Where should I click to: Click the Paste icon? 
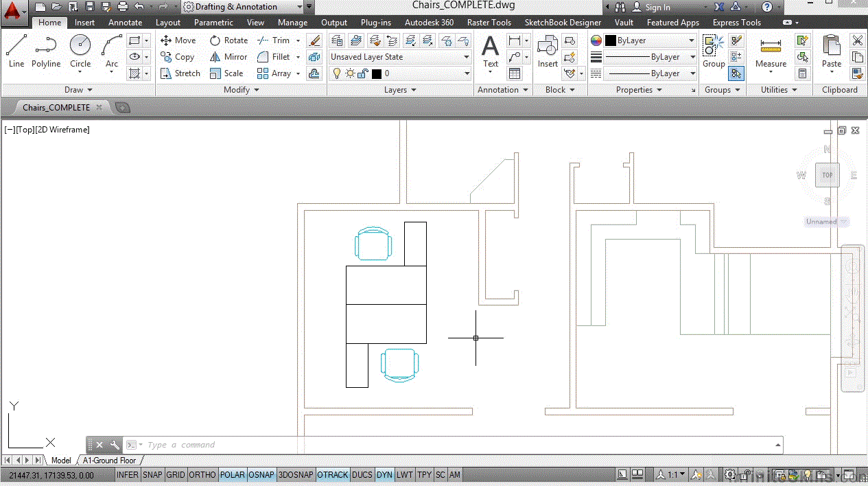(x=832, y=52)
